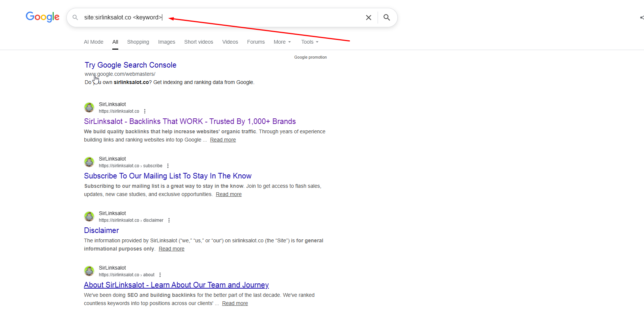The width and height of the screenshot is (644, 314).
Task: Open three-dot menu beside the disclaimer result
Action: click(169, 220)
